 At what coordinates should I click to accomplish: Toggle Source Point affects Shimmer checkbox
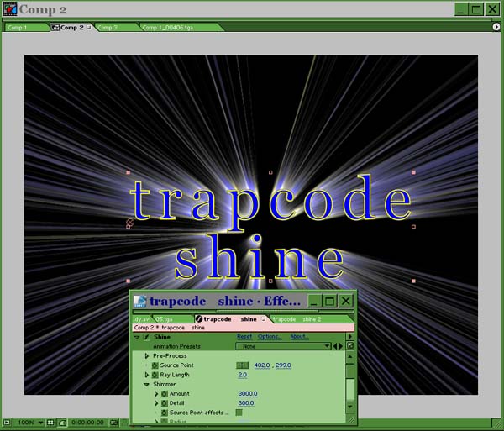click(x=239, y=413)
